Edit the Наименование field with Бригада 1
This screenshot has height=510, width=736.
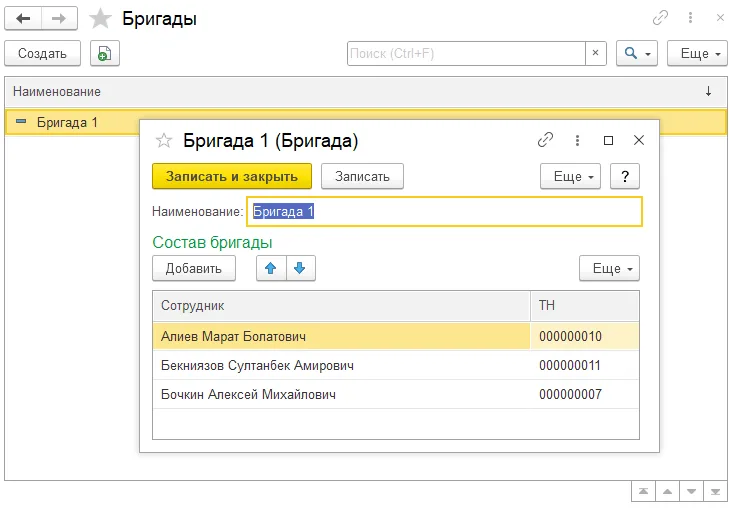click(445, 212)
